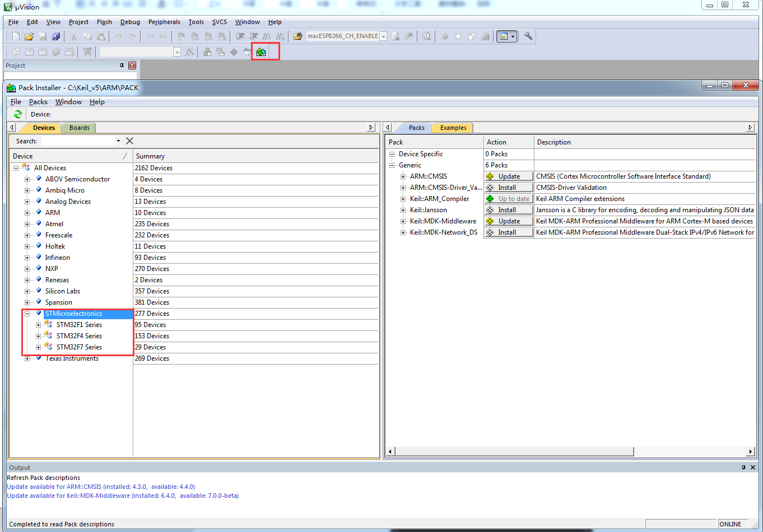
Task: Click the New file icon
Action: (16, 36)
